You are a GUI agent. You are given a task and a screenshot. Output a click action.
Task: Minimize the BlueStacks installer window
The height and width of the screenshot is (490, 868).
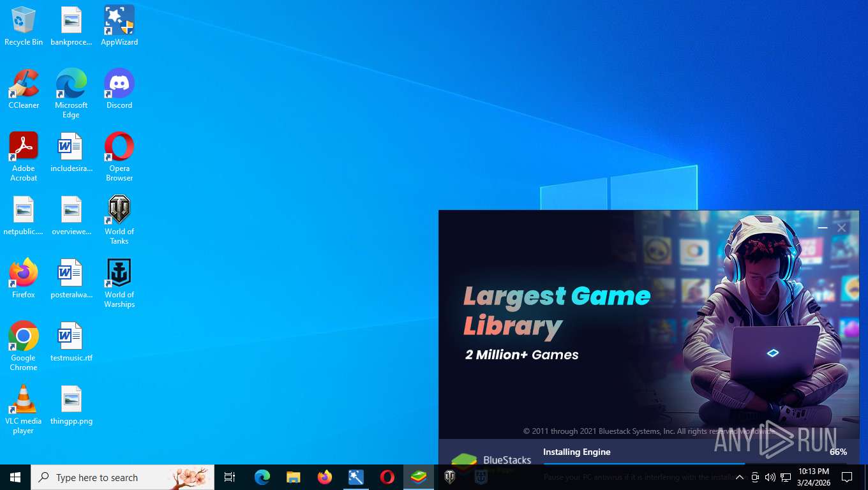click(823, 228)
